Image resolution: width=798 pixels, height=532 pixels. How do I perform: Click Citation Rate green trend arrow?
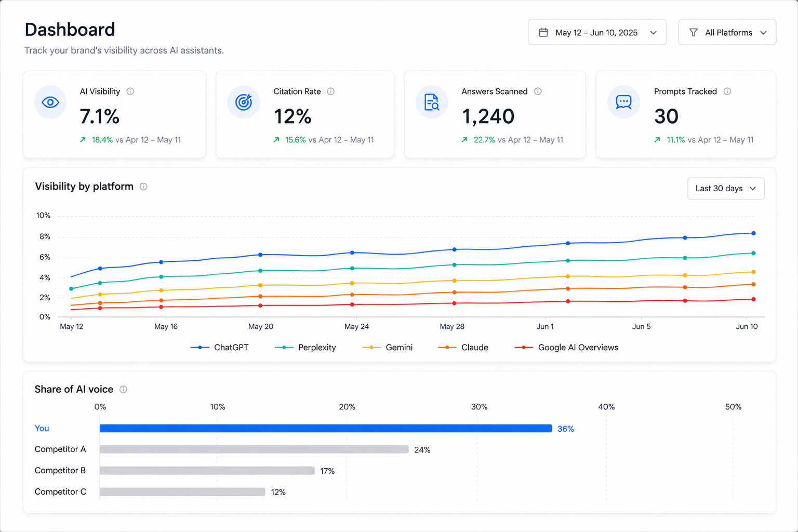coord(276,140)
